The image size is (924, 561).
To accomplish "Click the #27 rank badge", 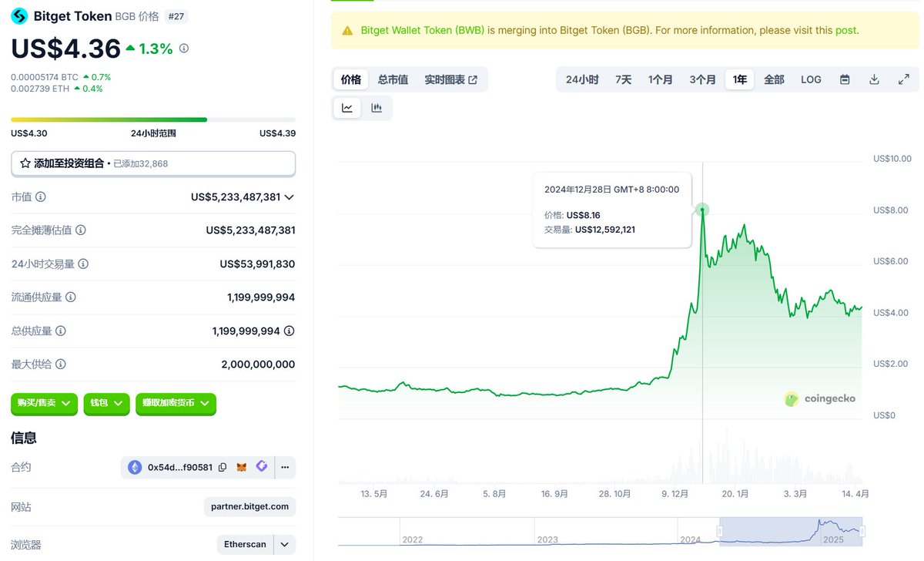I will pos(176,16).
